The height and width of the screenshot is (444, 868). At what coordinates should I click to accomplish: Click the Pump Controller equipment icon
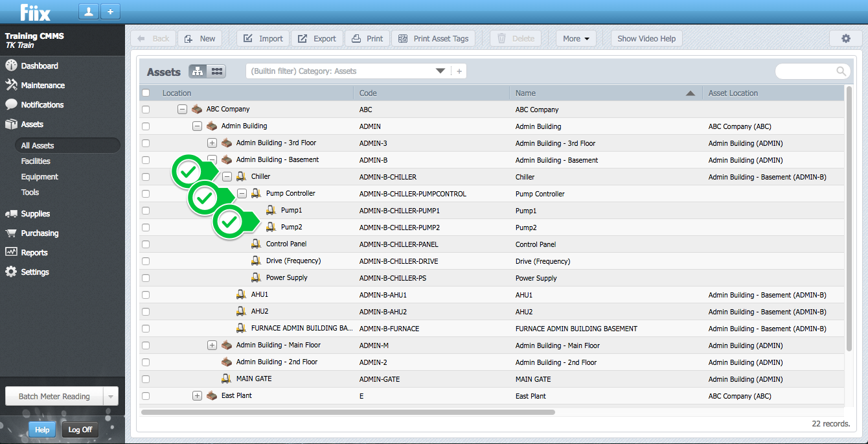tap(257, 193)
